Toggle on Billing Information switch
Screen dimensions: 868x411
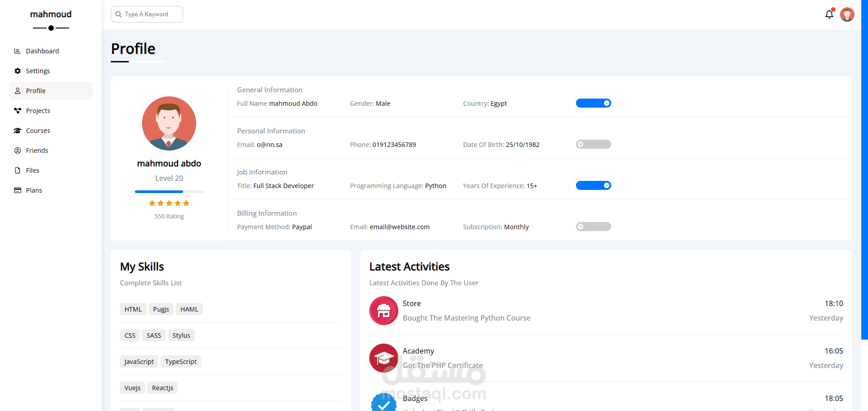click(x=593, y=227)
